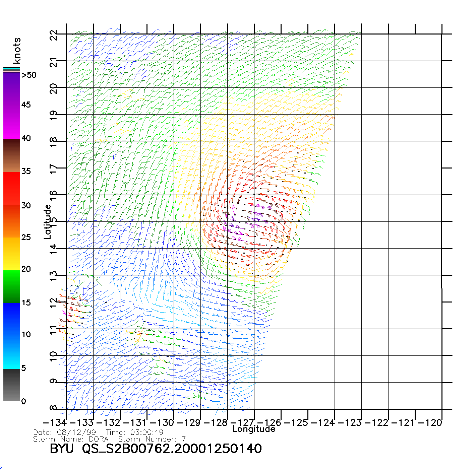The height and width of the screenshot is (469, 476).
Task: Click the "knots" legend unit label
Action: tap(17, 51)
